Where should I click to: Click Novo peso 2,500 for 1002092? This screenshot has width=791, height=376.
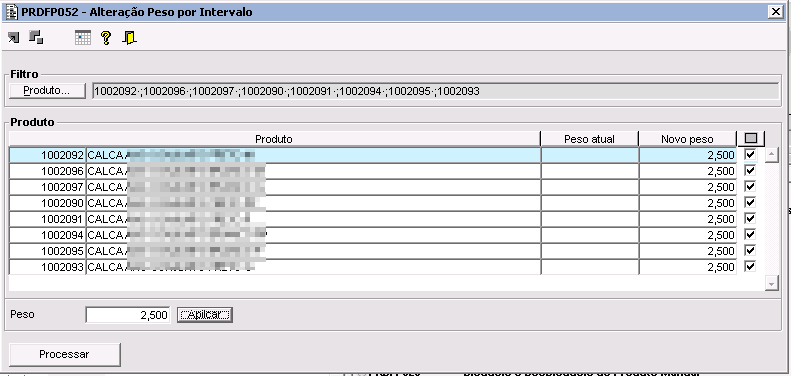pos(688,155)
